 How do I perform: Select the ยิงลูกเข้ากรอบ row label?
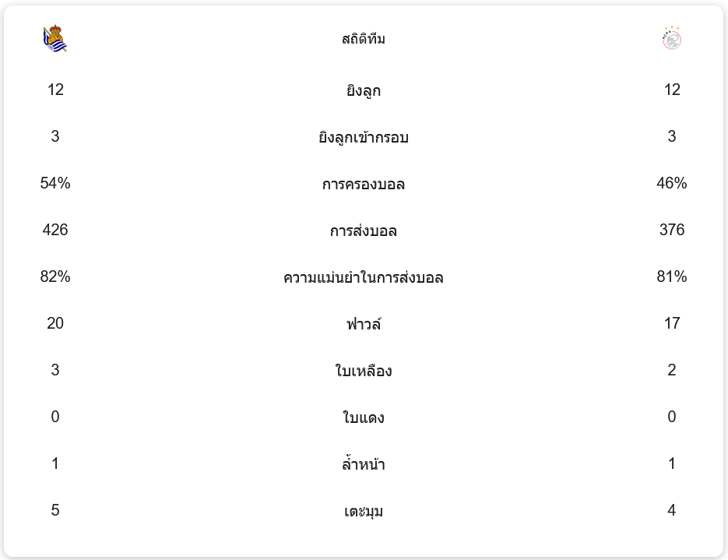point(364,137)
